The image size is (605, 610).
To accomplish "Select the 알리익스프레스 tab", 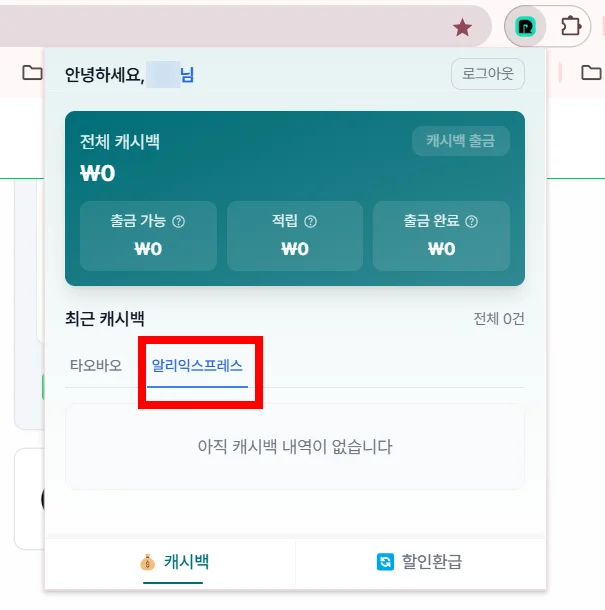I will tap(197, 366).
